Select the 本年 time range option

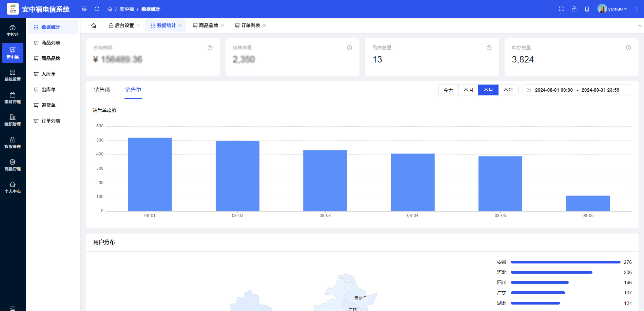pyautogui.click(x=508, y=90)
